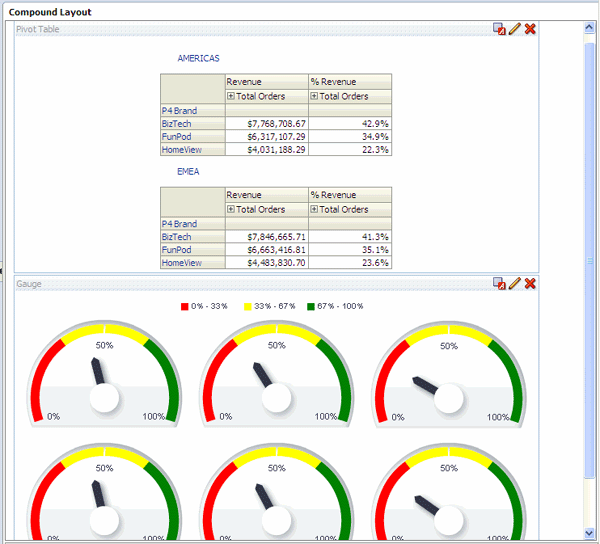This screenshot has height=544, width=600.
Task: Expand Total Orders under Revenue in EMEA table
Action: coord(231,209)
